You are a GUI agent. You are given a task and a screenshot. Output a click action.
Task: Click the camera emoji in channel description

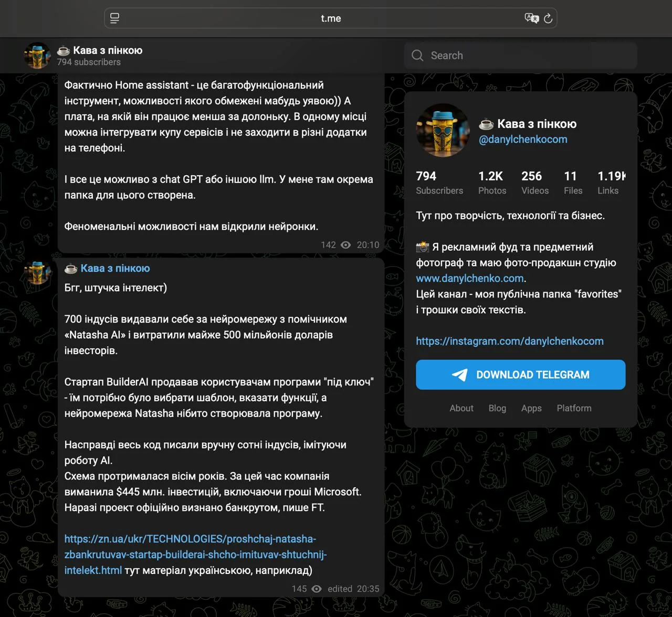(x=423, y=247)
